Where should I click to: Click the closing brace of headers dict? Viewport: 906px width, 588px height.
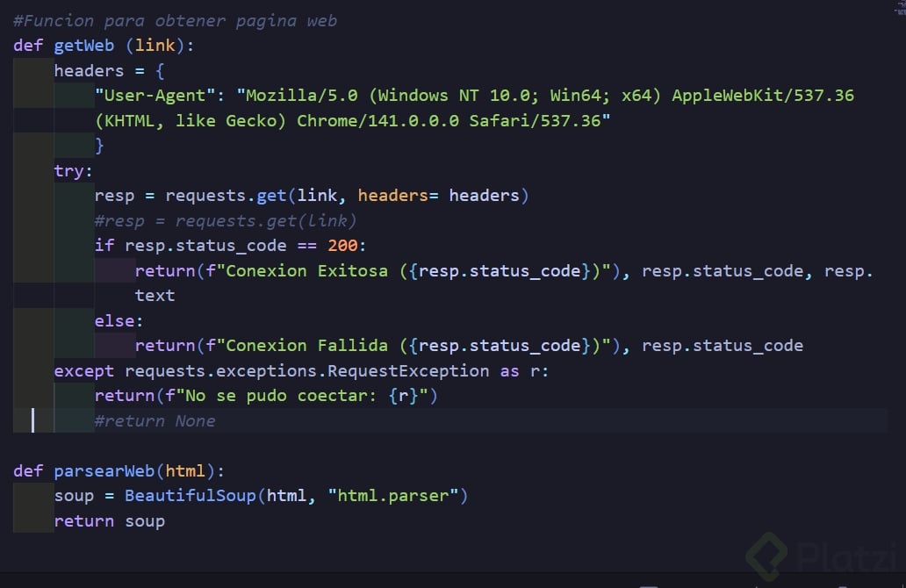[99, 146]
